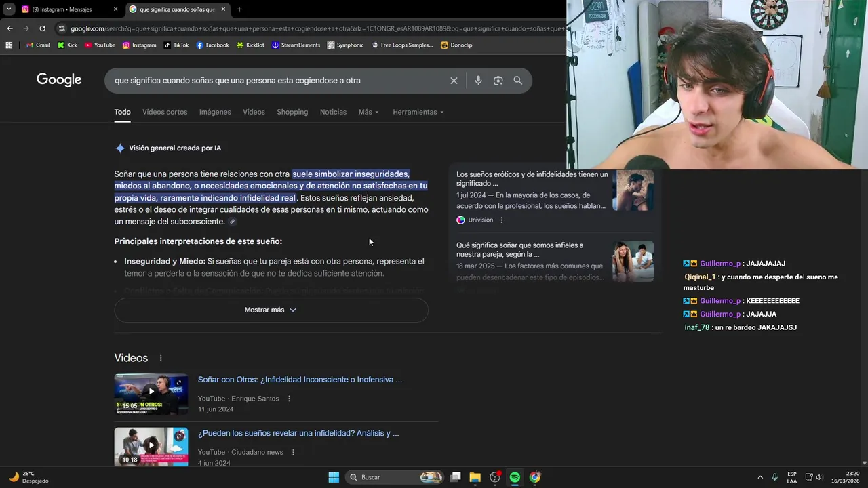Open the site information icon in address bar
Viewport: 868px width, 488px height.
tap(62, 28)
